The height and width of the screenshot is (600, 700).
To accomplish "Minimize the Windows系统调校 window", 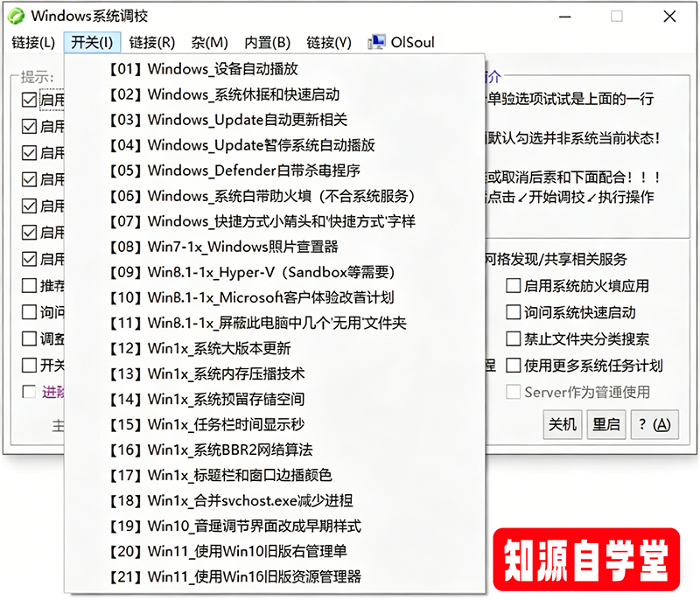I will [x=565, y=17].
